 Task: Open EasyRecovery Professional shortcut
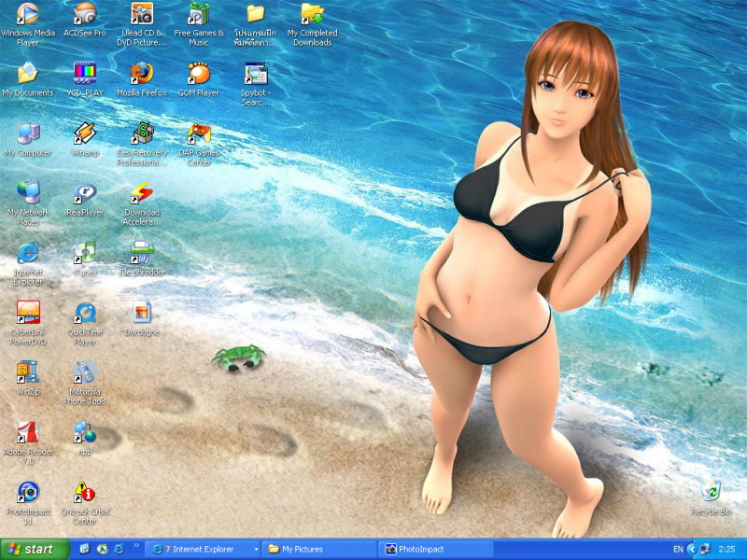[142, 133]
